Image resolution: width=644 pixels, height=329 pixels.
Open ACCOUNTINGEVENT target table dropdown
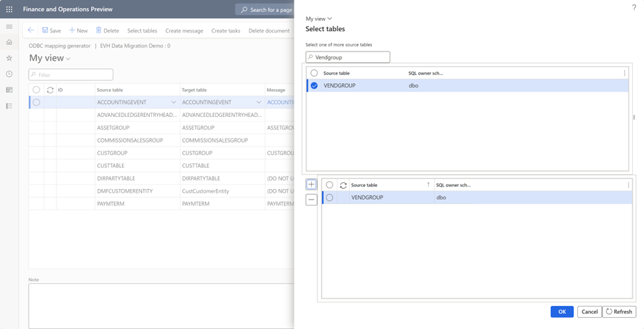(259, 102)
